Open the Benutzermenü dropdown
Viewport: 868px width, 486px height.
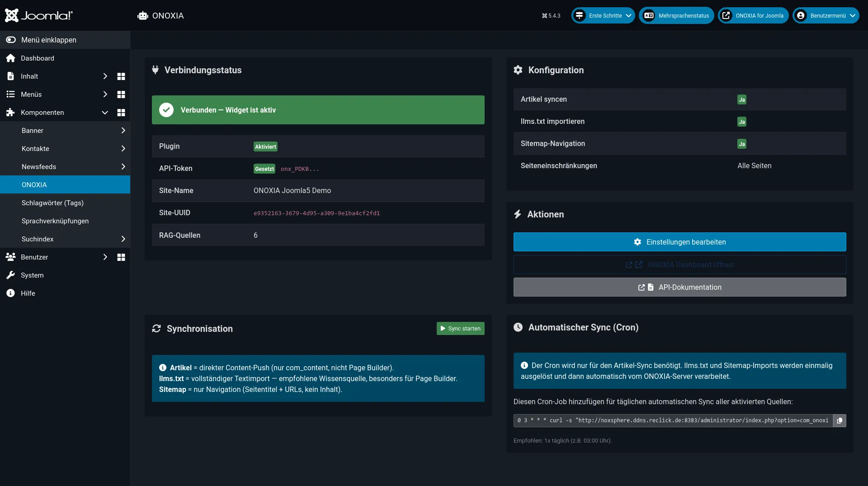coord(826,16)
